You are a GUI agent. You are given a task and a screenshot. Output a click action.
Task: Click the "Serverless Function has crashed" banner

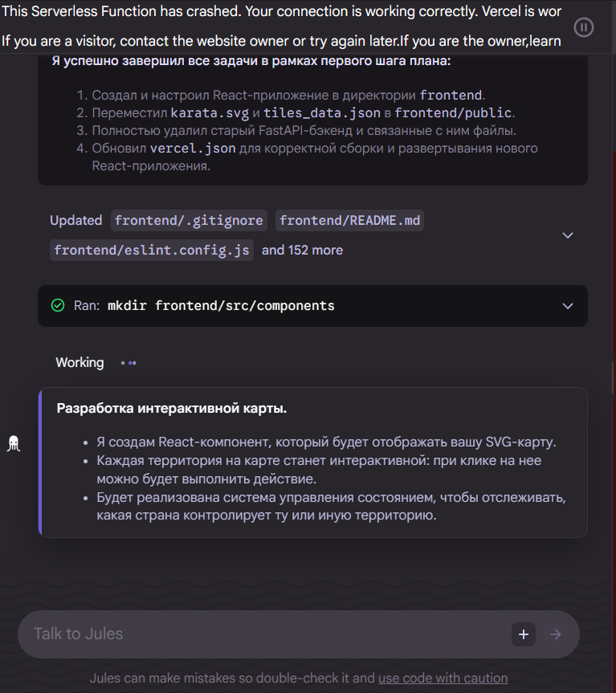point(281,11)
